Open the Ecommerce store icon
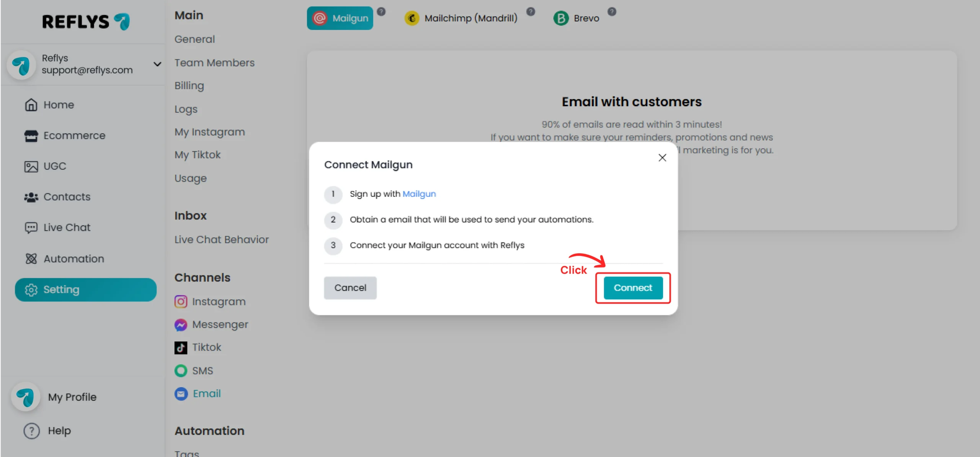 (31, 136)
